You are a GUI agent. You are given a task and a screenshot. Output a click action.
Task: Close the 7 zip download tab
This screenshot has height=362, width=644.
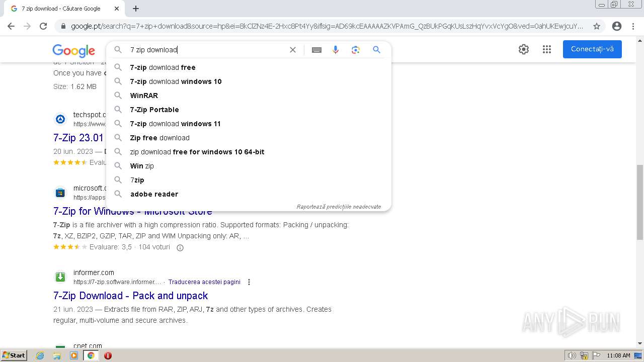click(x=117, y=9)
